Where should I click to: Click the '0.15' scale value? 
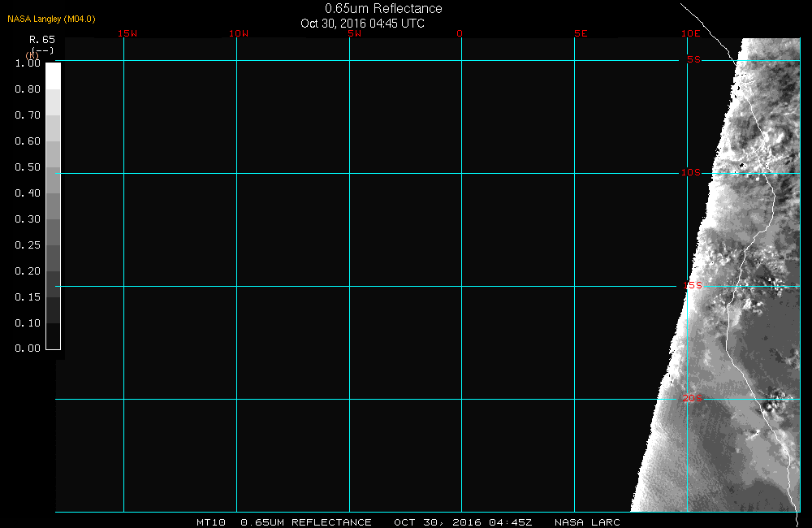pyautogui.click(x=28, y=297)
